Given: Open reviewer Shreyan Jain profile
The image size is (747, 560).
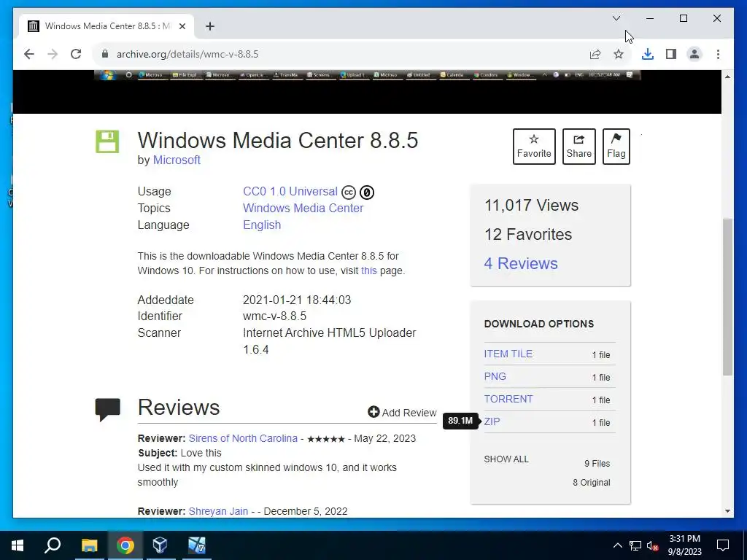Looking at the screenshot, I should (218, 511).
